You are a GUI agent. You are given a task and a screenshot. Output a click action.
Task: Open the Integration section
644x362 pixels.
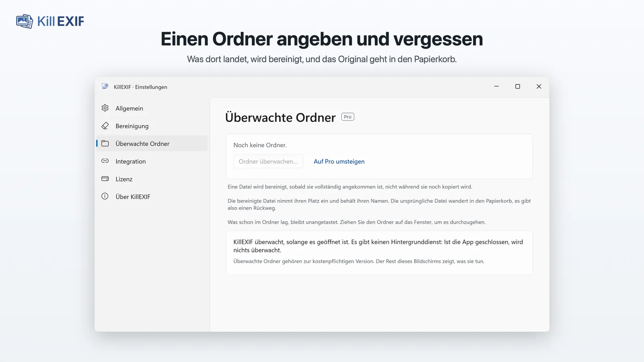(152, 161)
